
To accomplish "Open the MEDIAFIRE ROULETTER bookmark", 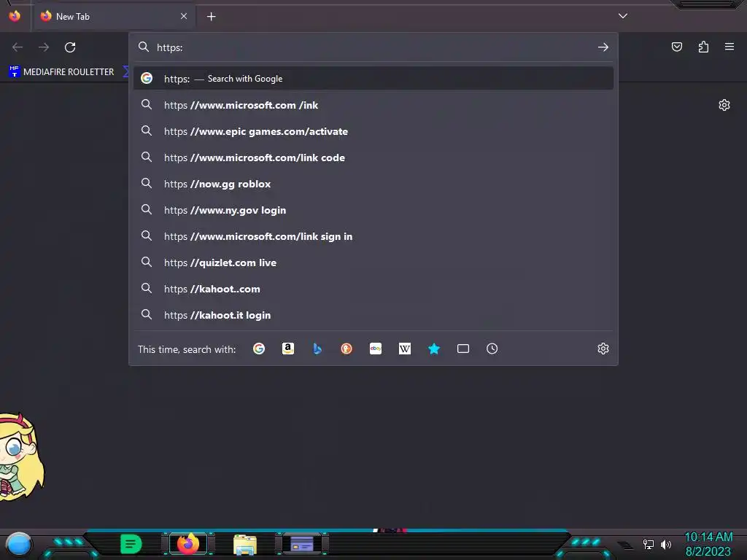I will (61, 72).
